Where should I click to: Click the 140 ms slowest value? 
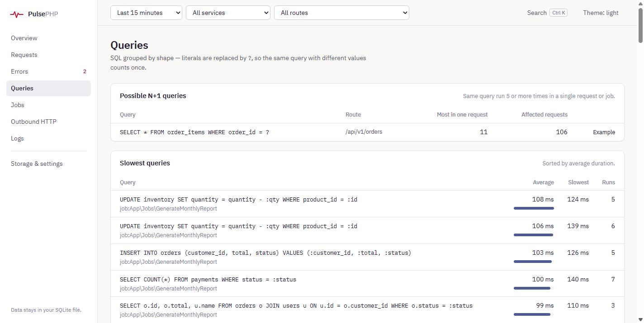pyautogui.click(x=578, y=279)
